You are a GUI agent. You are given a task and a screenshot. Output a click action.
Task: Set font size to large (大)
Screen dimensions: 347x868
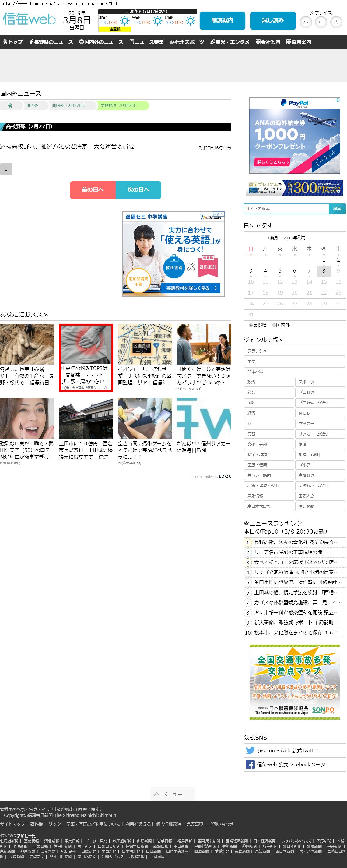click(x=336, y=22)
